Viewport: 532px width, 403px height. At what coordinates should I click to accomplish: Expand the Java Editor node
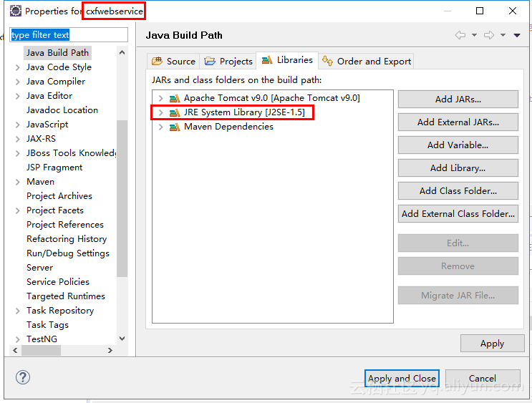(18, 96)
